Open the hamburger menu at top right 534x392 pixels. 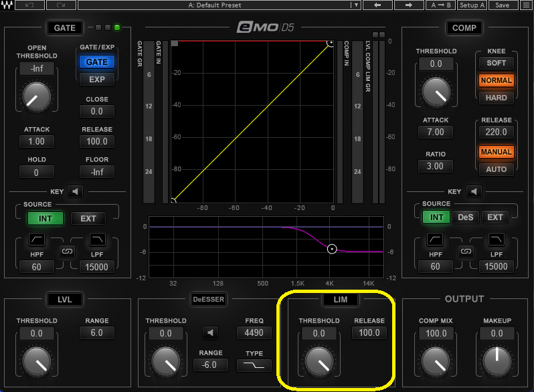[526, 5]
